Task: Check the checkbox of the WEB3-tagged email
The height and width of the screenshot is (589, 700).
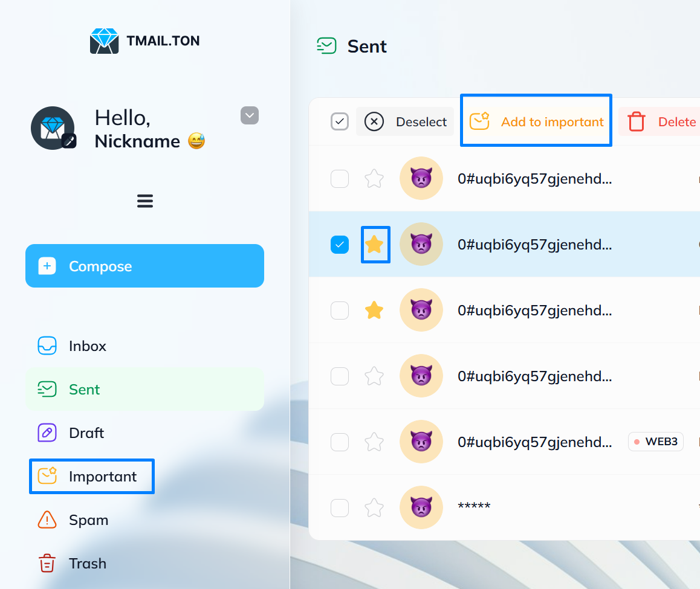Action: [340, 442]
